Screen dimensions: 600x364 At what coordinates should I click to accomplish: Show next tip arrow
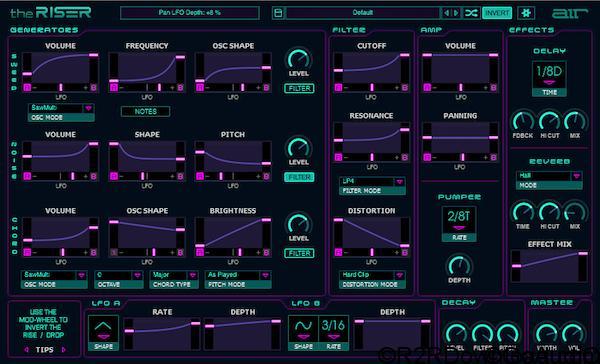point(64,350)
